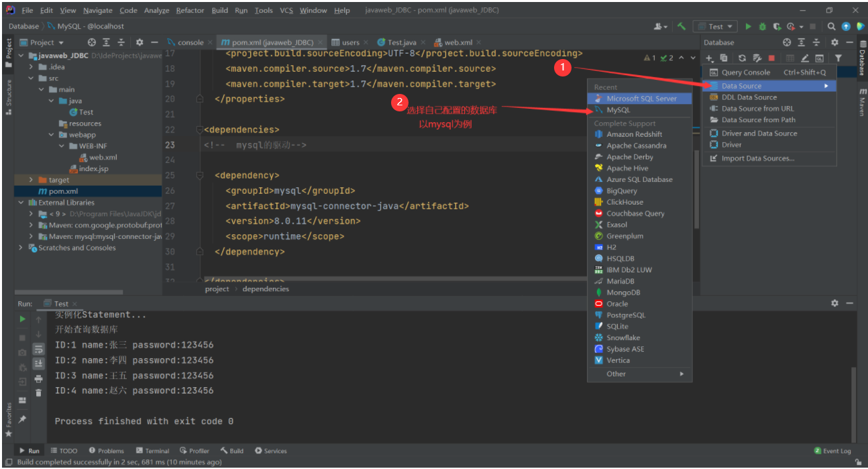Click Import Data Sources entry
This screenshot has width=868, height=469.
click(x=769, y=158)
